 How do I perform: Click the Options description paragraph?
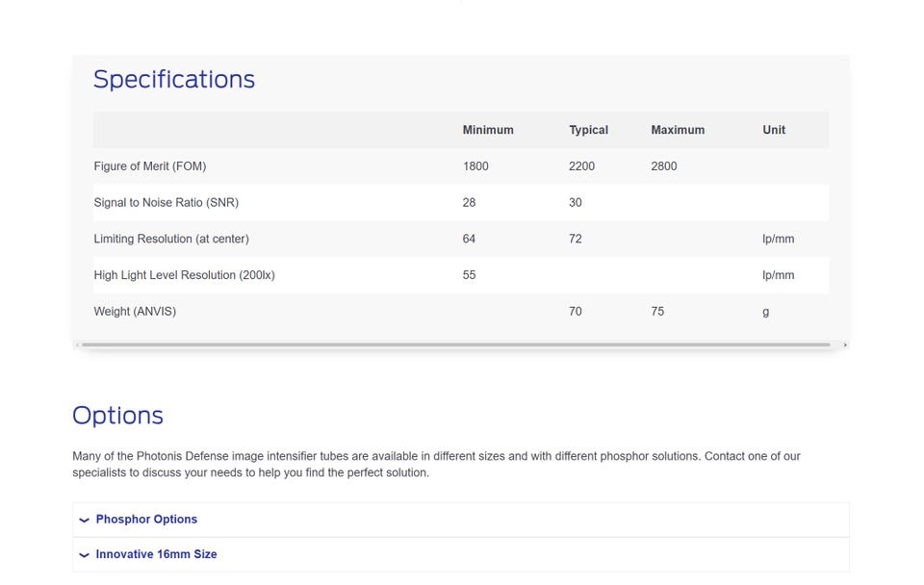pyautogui.click(x=436, y=464)
